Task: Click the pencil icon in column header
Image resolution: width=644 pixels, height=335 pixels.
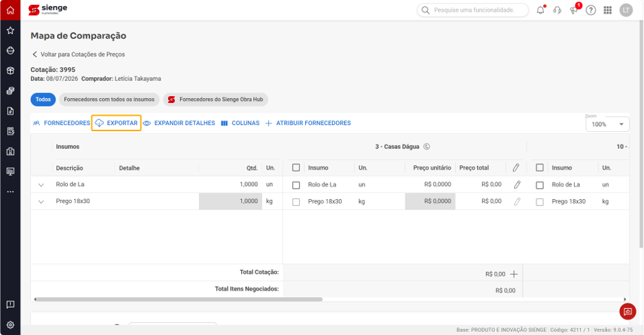Action: (516, 167)
